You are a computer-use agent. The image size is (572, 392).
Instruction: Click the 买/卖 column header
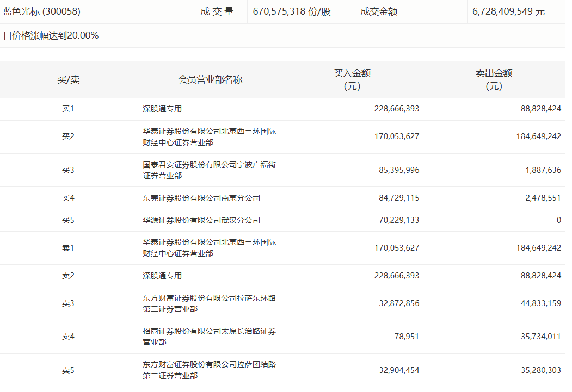[69, 80]
